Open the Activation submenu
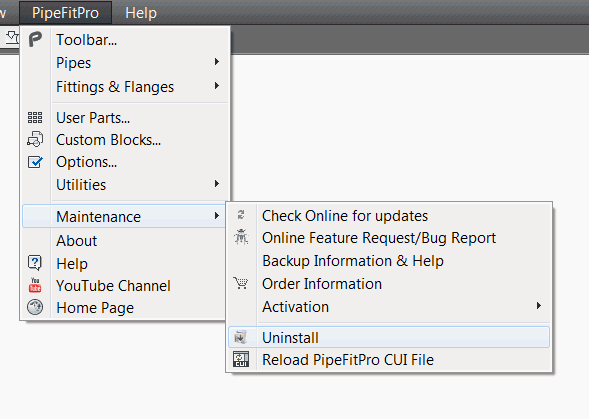Screen dimensions: 589x419 click(x=389, y=307)
